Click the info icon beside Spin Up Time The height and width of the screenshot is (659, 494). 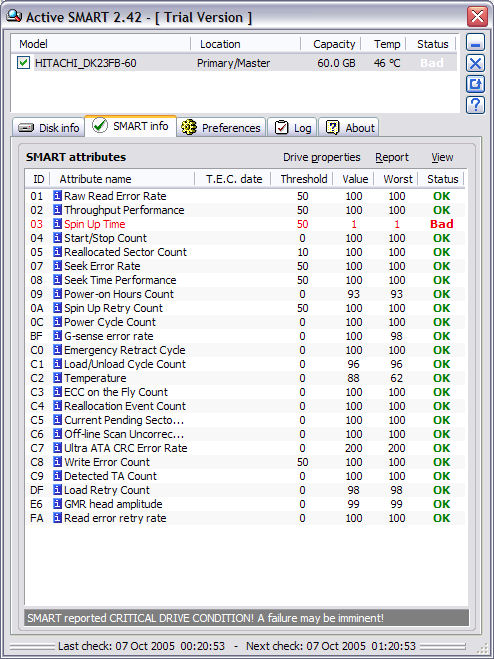pyautogui.click(x=58, y=224)
